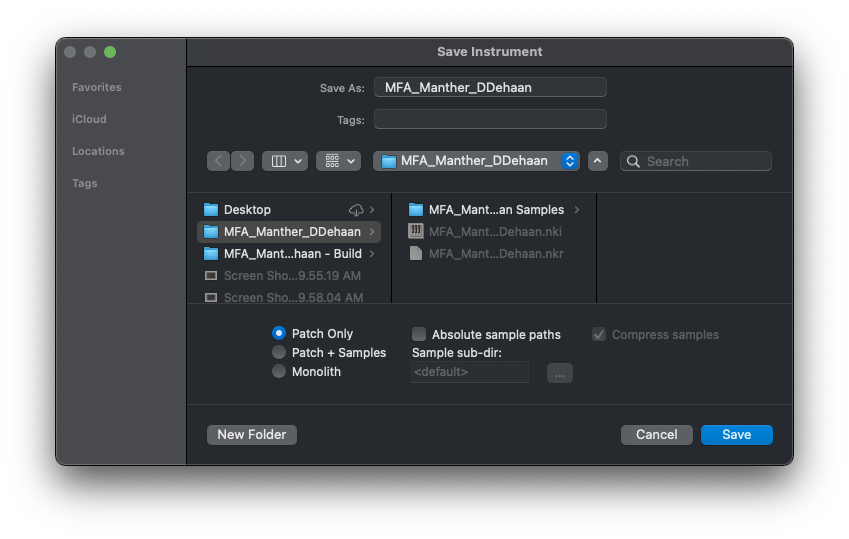Viewport: 849px width, 539px height.
Task: Select Locations in the sidebar
Action: click(98, 152)
